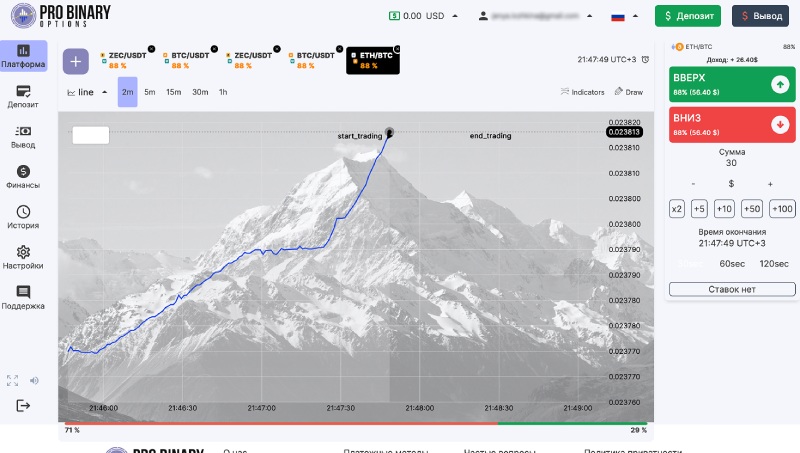Viewport: 800px width, 453px height.
Task: Click the Доход: + 26.40$ income text
Action: 732,60
